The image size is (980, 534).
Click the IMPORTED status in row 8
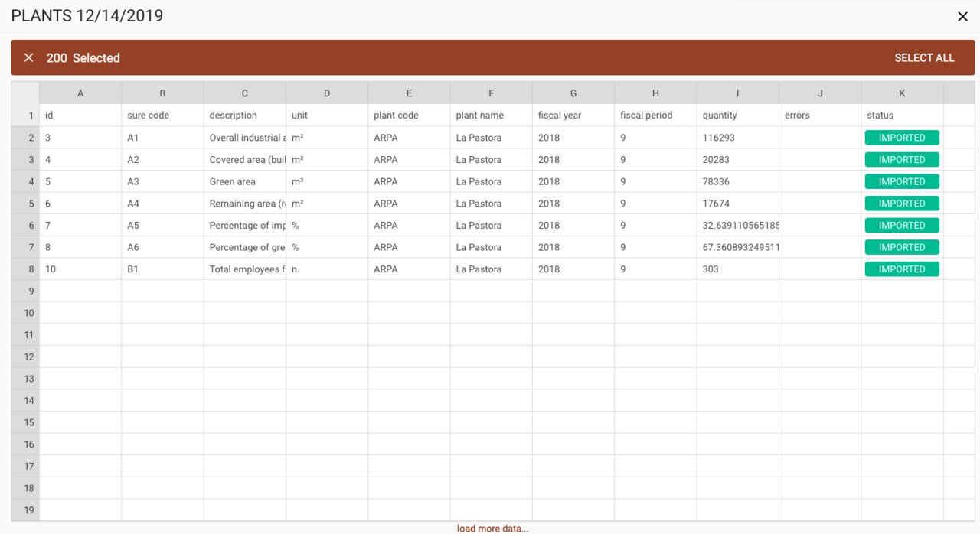coord(902,269)
